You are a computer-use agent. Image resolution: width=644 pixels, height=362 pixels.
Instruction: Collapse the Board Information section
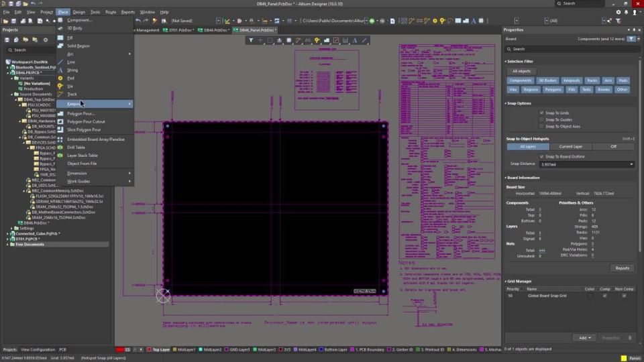506,178
